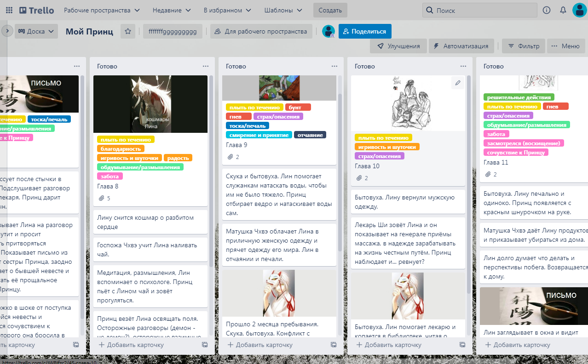Click the orange благодарность label on Глава 8
Image resolution: width=588 pixels, height=364 pixels.
pos(121,148)
